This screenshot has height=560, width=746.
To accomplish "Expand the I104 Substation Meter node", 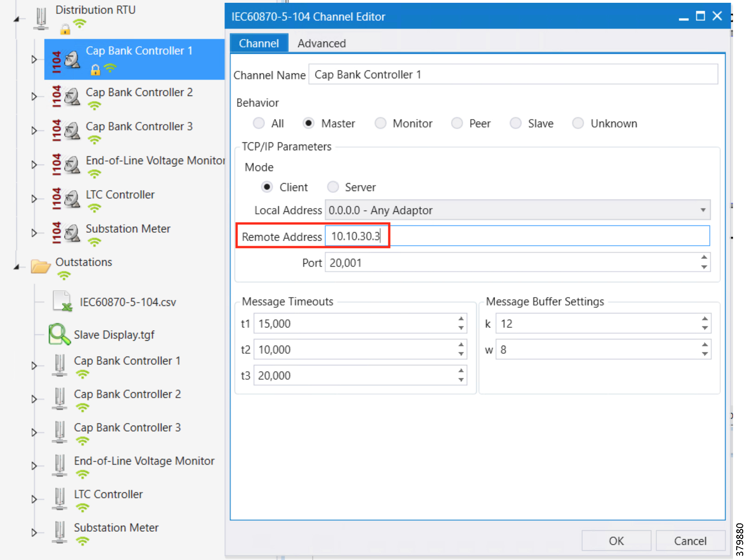I will click(x=34, y=233).
